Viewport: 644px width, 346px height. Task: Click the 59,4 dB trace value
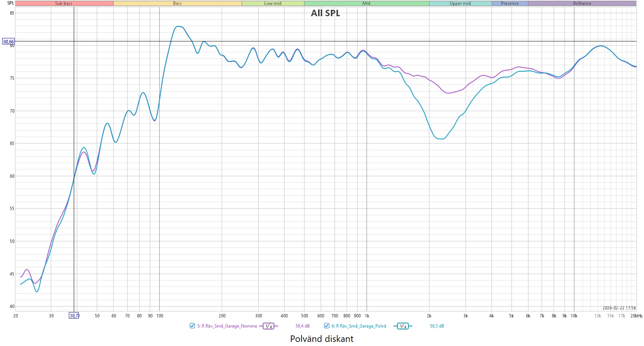tap(302, 326)
